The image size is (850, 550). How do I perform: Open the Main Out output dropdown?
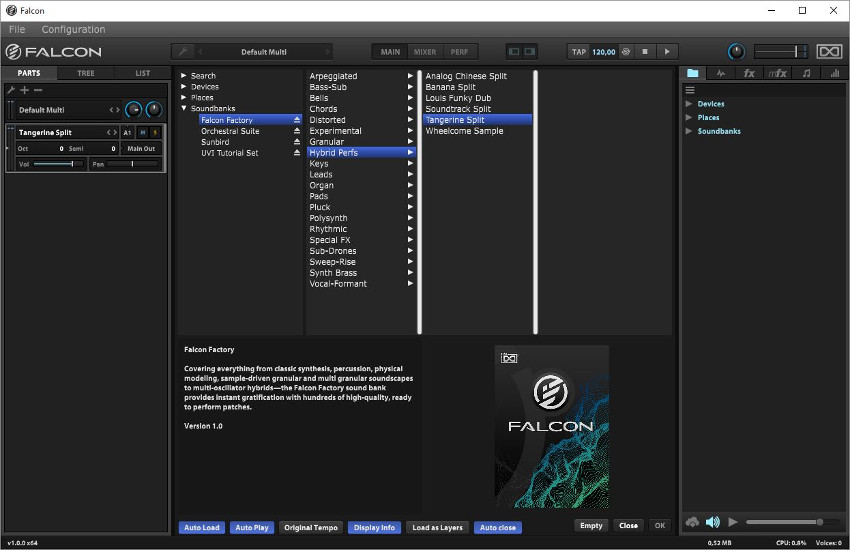click(x=141, y=148)
